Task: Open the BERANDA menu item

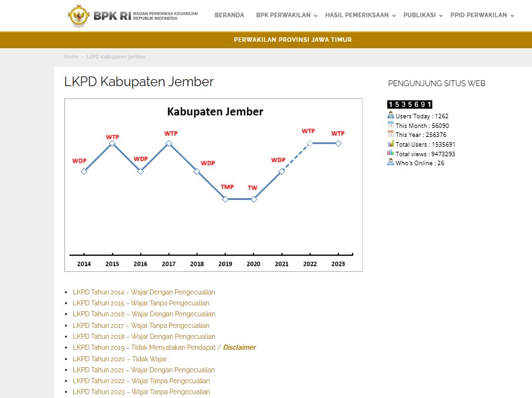Action: [x=230, y=15]
